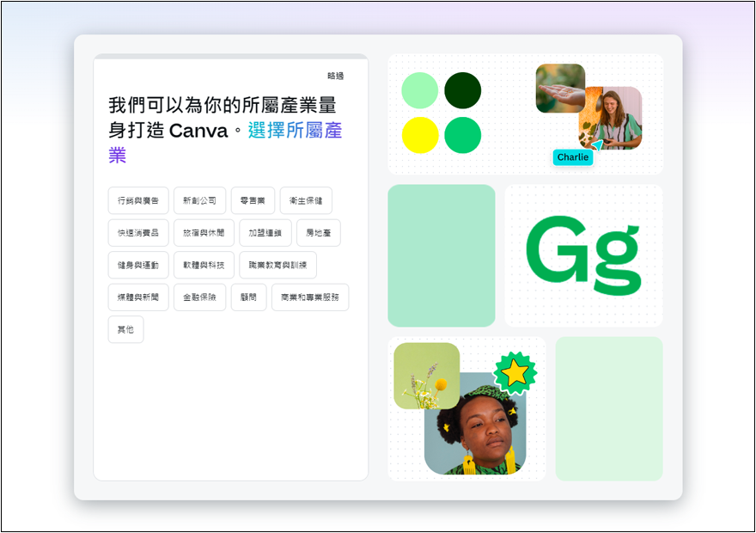Select the 新創公司 industry chip
Screen dimensions: 756x533
198,200
